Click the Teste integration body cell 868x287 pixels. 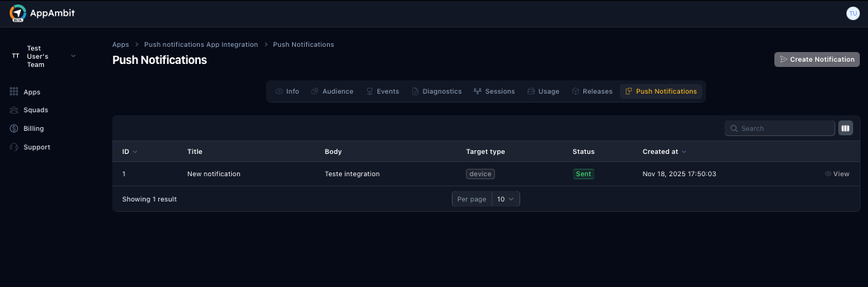(x=352, y=174)
